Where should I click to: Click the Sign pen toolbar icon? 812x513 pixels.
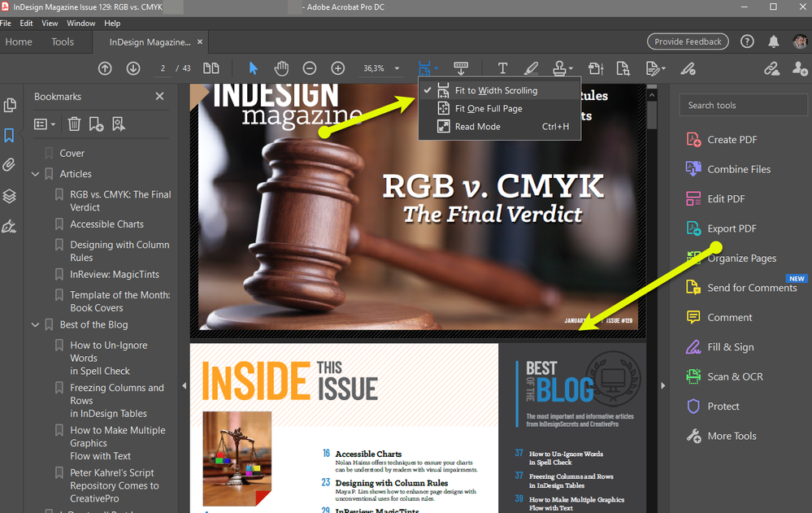[688, 68]
